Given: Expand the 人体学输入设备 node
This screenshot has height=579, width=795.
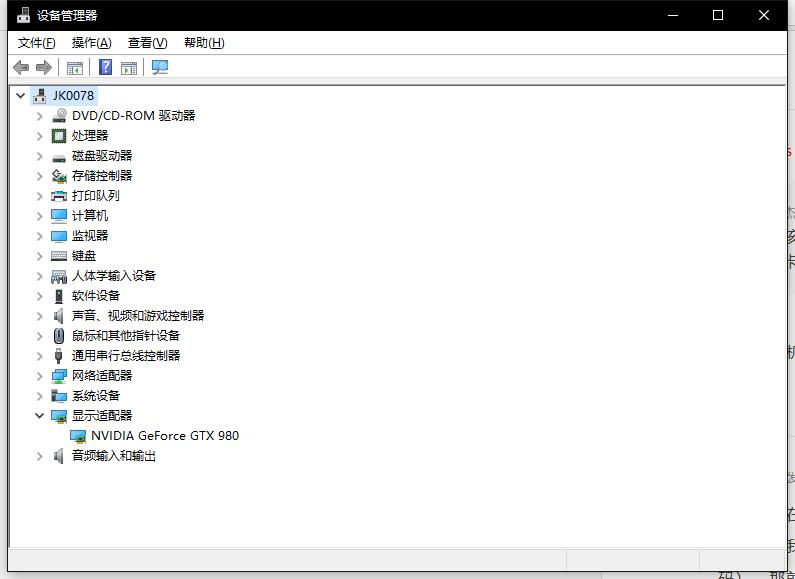Looking at the screenshot, I should point(40,276).
